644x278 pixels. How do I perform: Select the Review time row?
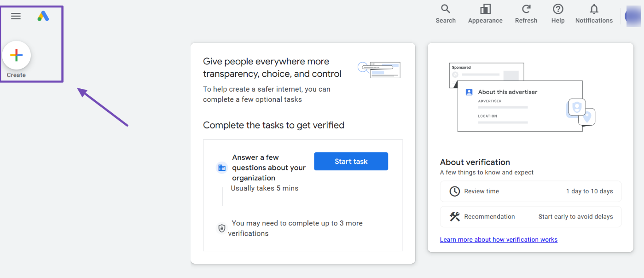pyautogui.click(x=530, y=191)
